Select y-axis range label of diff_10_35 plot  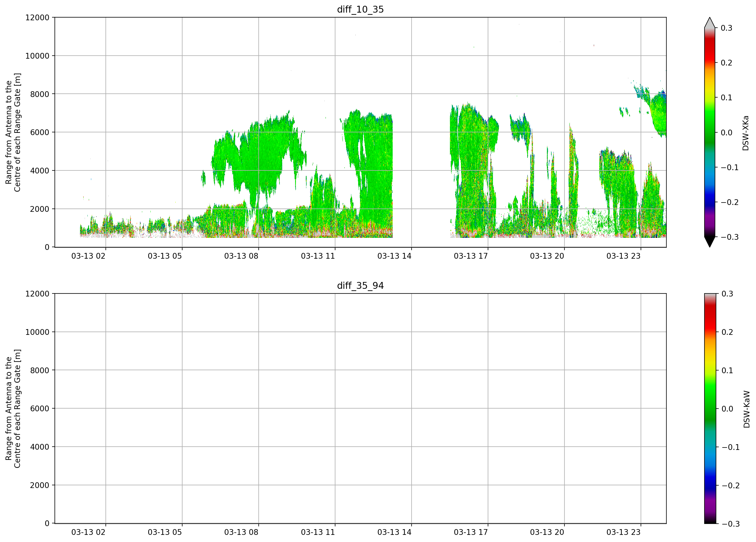pos(13,132)
